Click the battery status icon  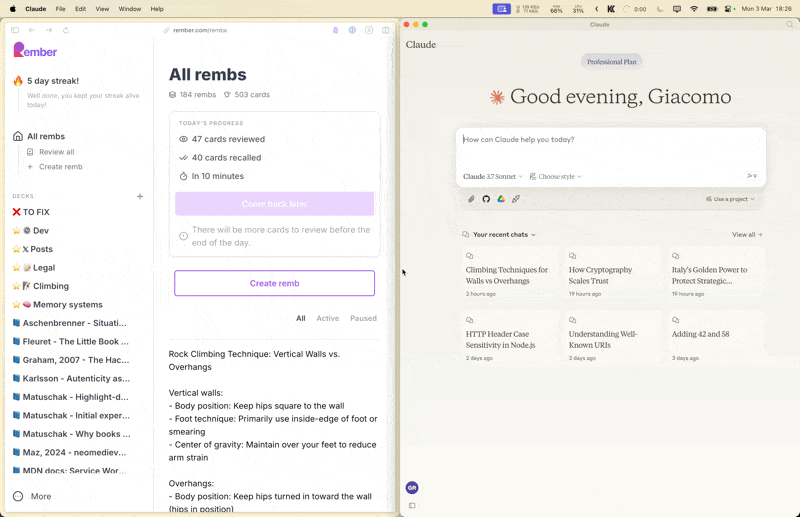click(712, 9)
